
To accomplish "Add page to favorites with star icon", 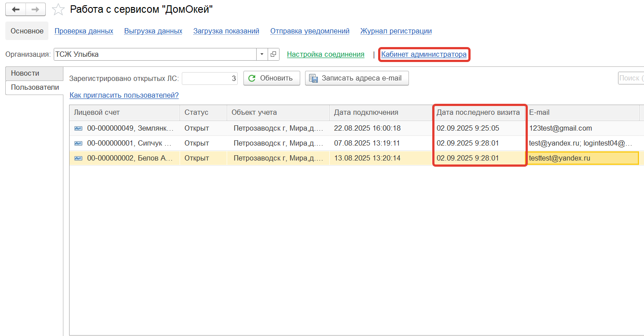I will tap(58, 9).
